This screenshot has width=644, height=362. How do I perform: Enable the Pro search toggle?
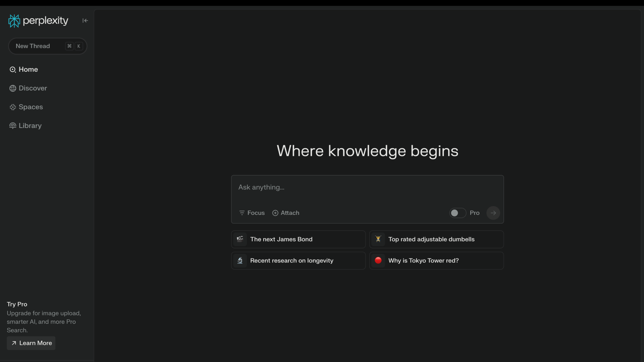pos(458,213)
